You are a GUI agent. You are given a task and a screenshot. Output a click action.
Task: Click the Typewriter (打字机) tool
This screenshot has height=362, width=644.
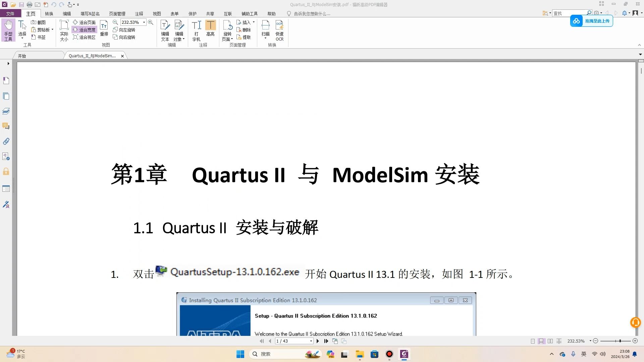pyautogui.click(x=196, y=30)
